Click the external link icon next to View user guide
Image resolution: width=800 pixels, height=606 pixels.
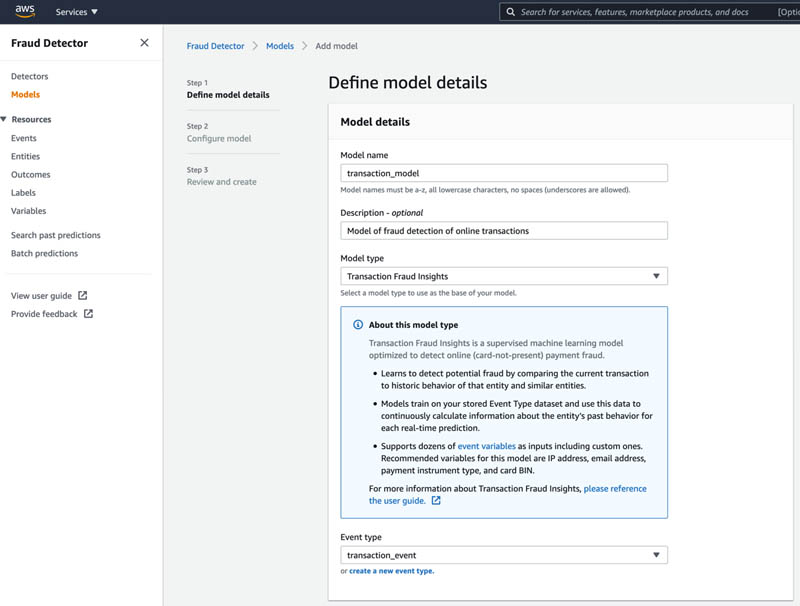(x=83, y=295)
